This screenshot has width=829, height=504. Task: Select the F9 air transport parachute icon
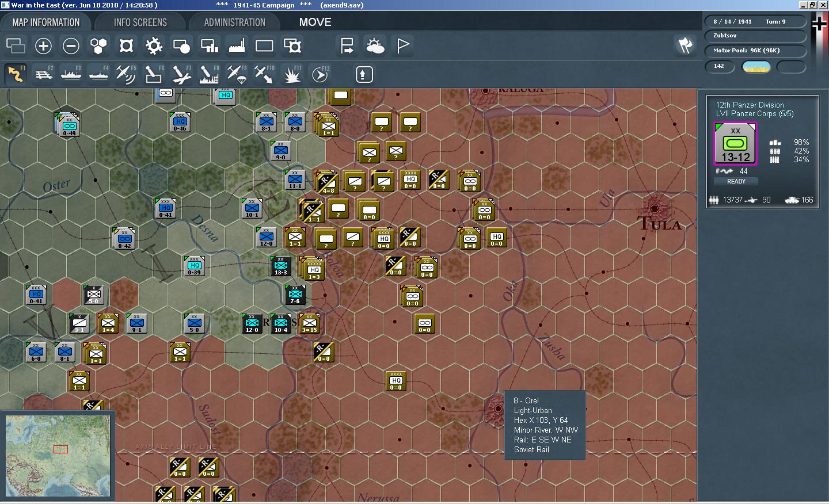(x=237, y=74)
